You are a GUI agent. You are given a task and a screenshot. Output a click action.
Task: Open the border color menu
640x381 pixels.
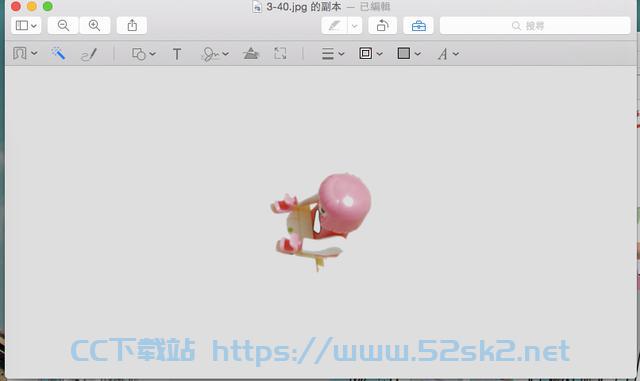(x=370, y=53)
